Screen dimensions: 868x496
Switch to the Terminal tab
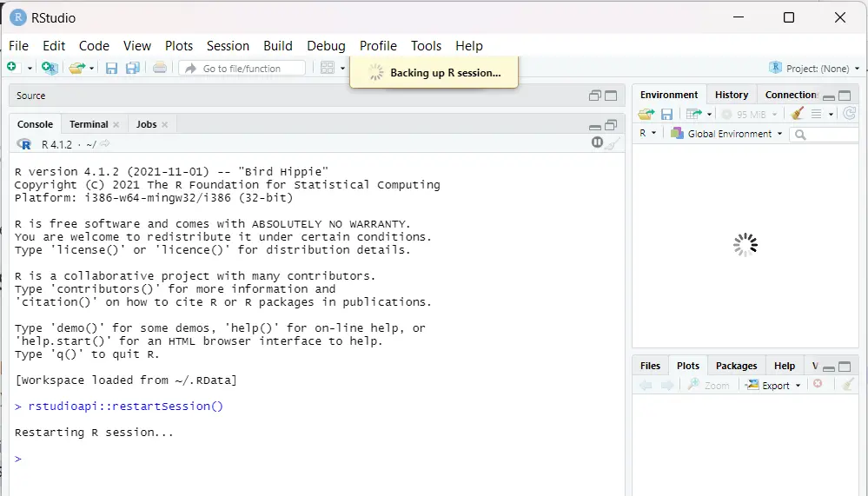coord(89,124)
